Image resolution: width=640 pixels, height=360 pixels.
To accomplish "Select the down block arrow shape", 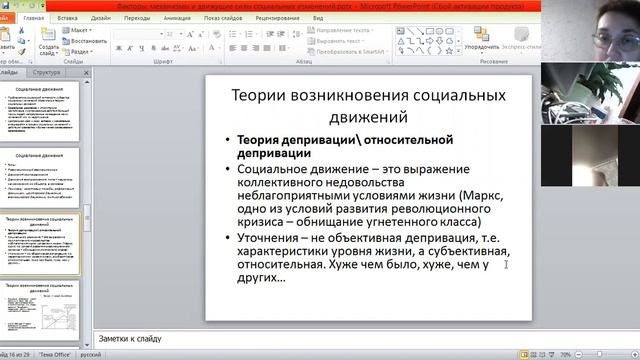I will coord(440,41).
